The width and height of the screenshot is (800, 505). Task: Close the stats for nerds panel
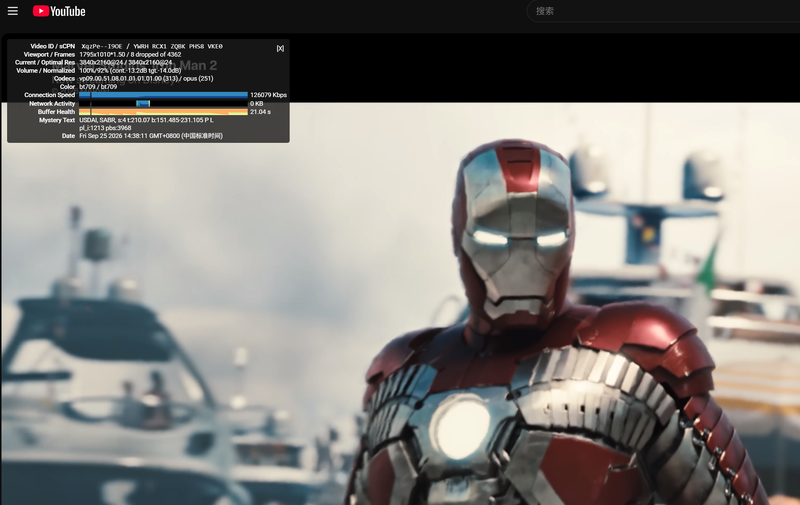280,48
